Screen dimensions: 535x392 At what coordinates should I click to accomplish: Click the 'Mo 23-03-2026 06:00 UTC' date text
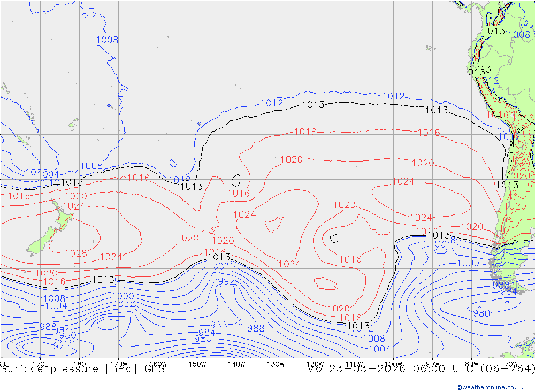pos(392,369)
